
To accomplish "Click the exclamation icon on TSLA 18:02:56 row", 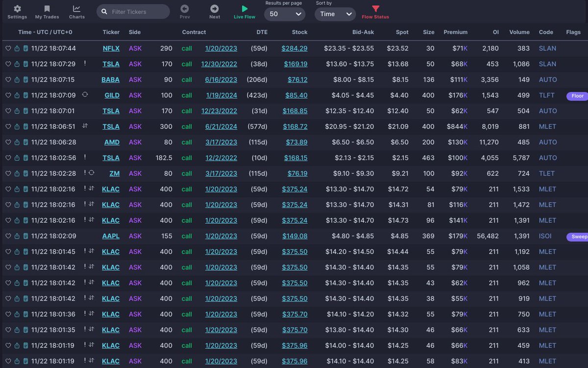I will [85, 158].
